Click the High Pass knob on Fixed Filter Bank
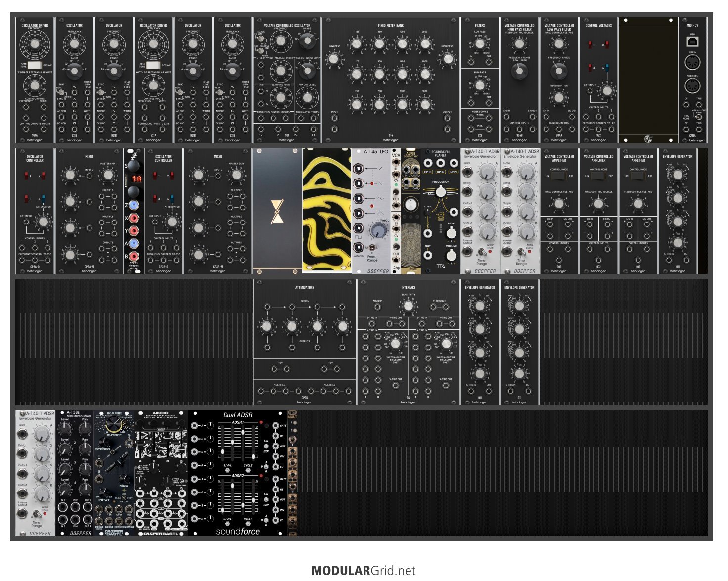The width and height of the screenshot is (728, 581). pos(447,59)
